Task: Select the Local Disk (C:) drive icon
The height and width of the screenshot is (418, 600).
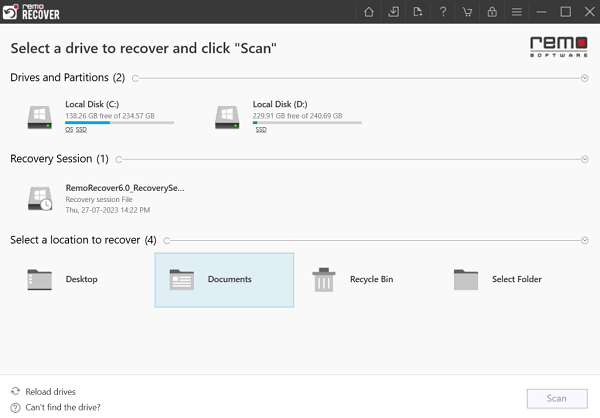Action: click(x=39, y=117)
